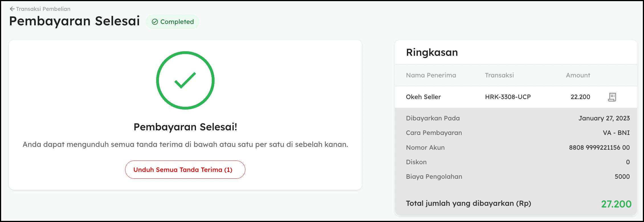Image resolution: width=644 pixels, height=222 pixels.
Task: Click the Nama Penerima column header
Action: click(x=431, y=75)
